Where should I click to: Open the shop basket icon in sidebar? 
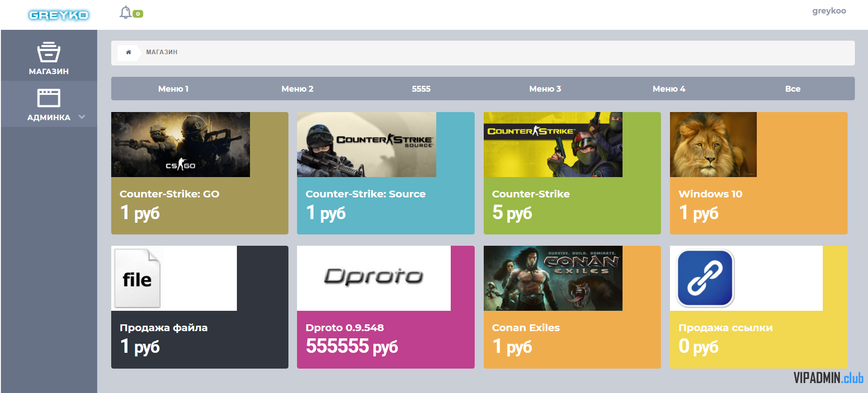[x=49, y=51]
